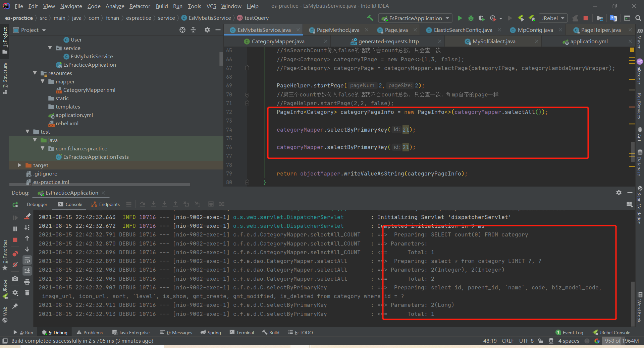Image resolution: width=644 pixels, height=348 pixels.
Task: Expand the target folder
Action: [x=19, y=165]
